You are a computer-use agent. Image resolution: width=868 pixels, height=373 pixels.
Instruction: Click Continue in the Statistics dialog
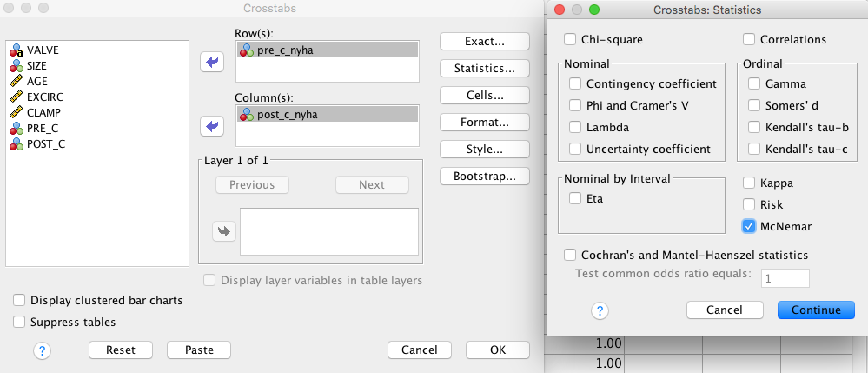click(816, 310)
